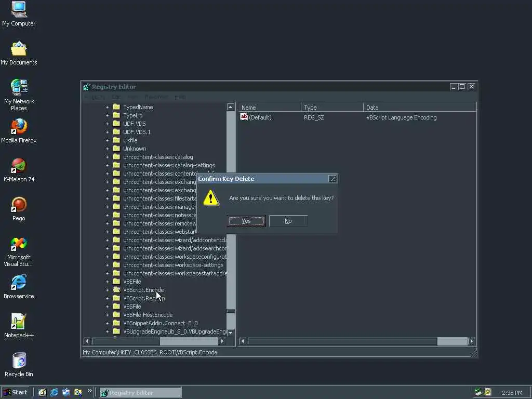Expand the VBSFile.HostEncode key
532x399 pixels.
[107, 315]
